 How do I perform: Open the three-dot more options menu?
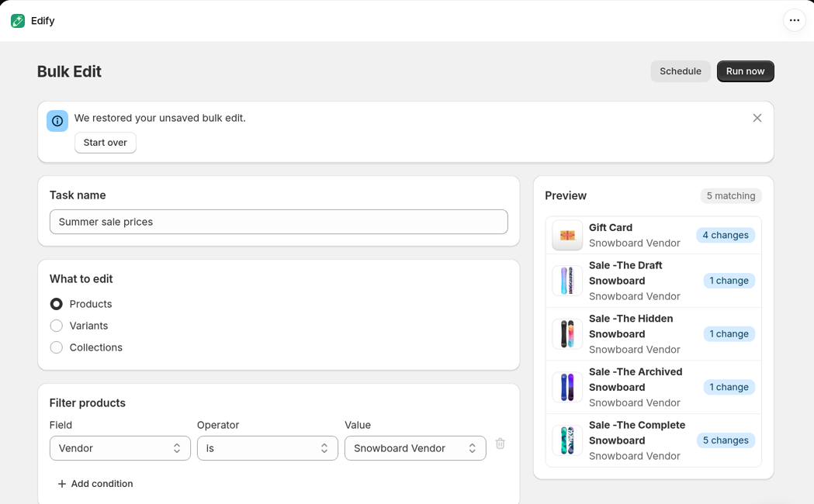pos(795,21)
